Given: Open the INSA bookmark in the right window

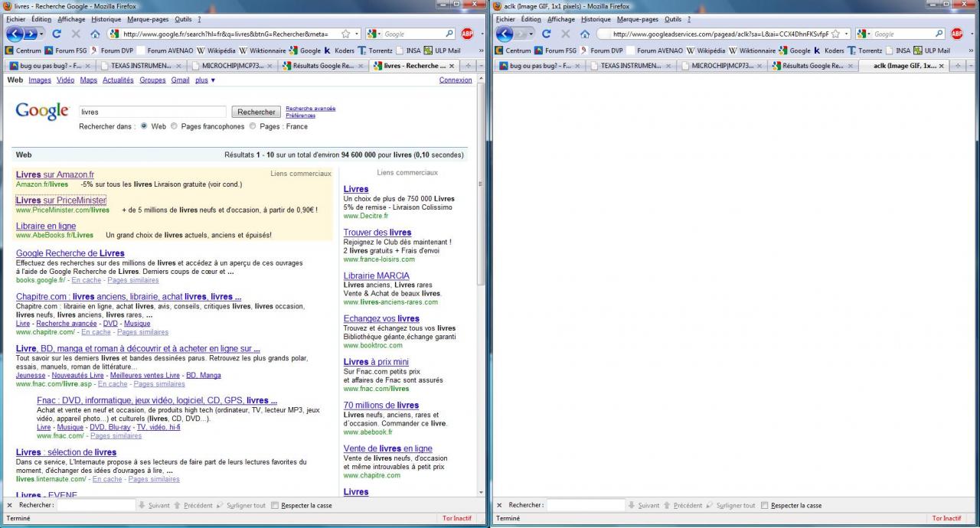Looking at the screenshot, I should (898, 51).
